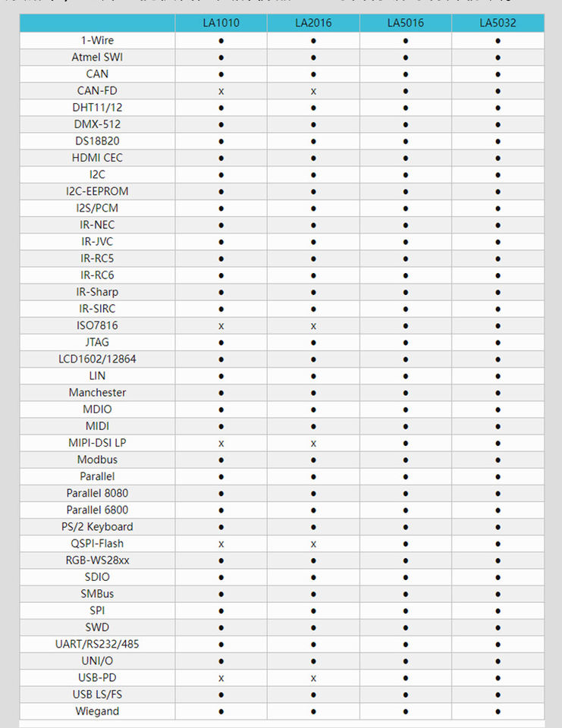Click the x mark for CAN-FD under LA1010
Viewport: 562px width, 728px height.
pos(221,92)
